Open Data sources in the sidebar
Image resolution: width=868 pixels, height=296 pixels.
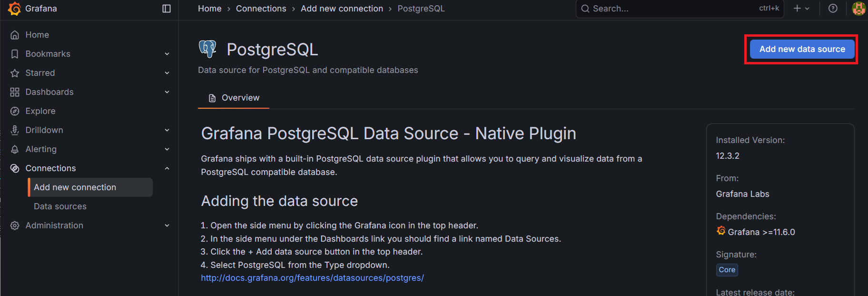click(x=60, y=206)
